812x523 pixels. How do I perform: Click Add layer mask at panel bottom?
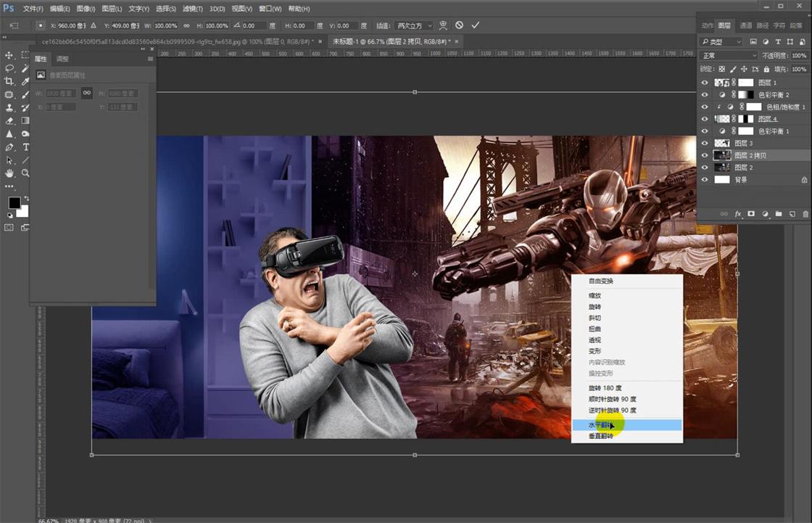[x=751, y=213]
